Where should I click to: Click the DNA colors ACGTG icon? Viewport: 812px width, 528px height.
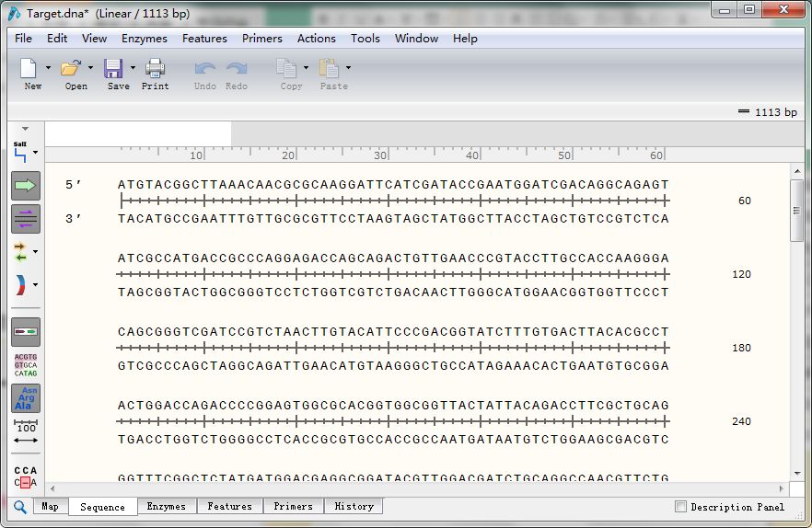[26, 365]
